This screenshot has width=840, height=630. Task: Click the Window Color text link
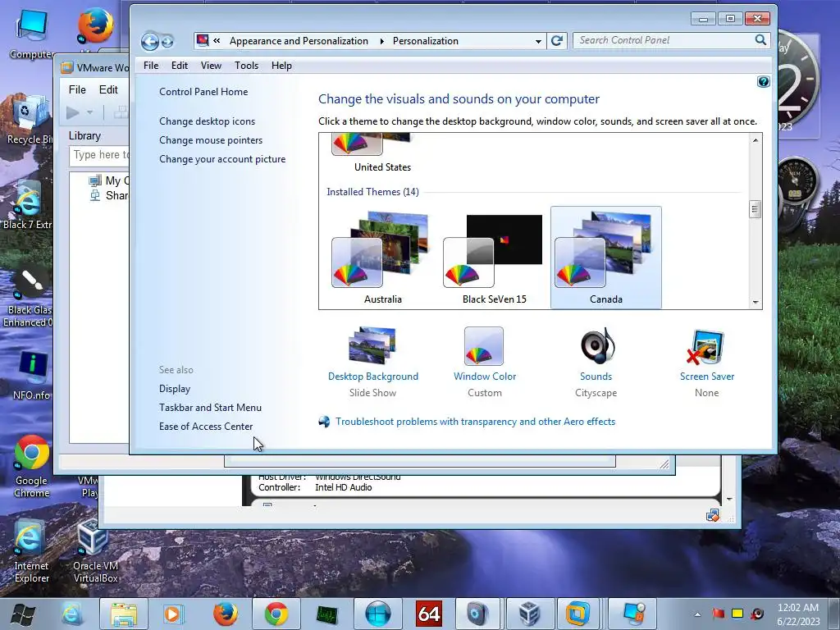(484, 376)
